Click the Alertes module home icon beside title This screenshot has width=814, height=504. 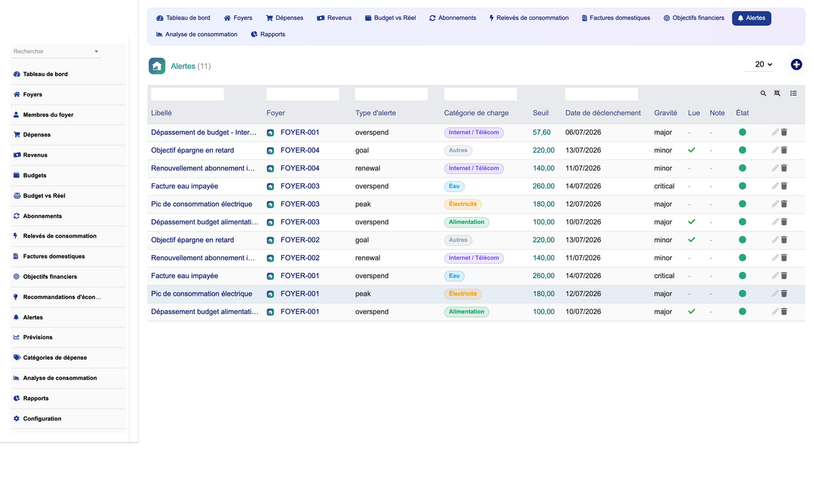157,66
